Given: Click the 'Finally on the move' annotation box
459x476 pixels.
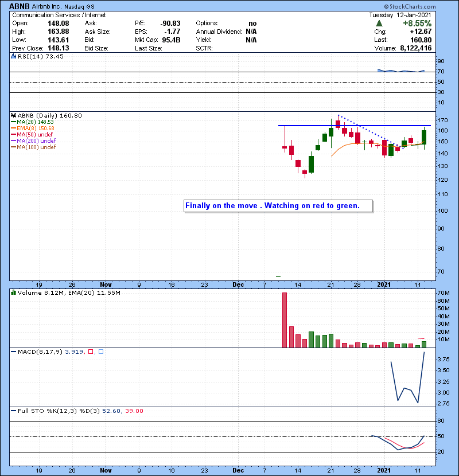Looking at the screenshot, I should coord(278,206).
